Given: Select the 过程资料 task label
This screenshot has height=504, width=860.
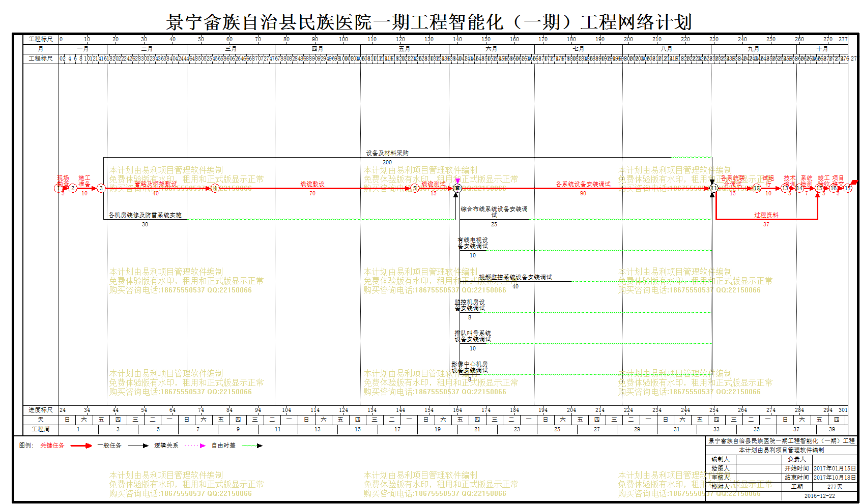Looking at the screenshot, I should tap(766, 215).
